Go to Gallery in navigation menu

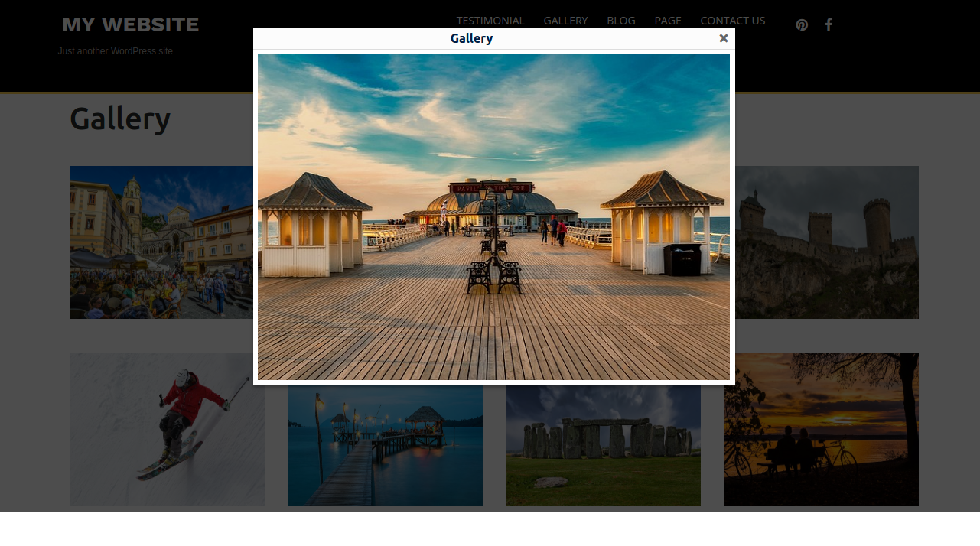tap(565, 21)
